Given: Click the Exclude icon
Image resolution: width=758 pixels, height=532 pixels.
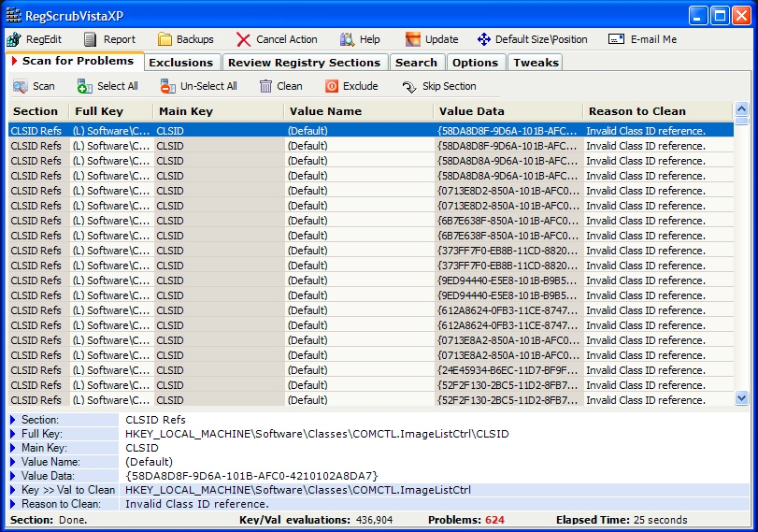Looking at the screenshot, I should pos(332,87).
